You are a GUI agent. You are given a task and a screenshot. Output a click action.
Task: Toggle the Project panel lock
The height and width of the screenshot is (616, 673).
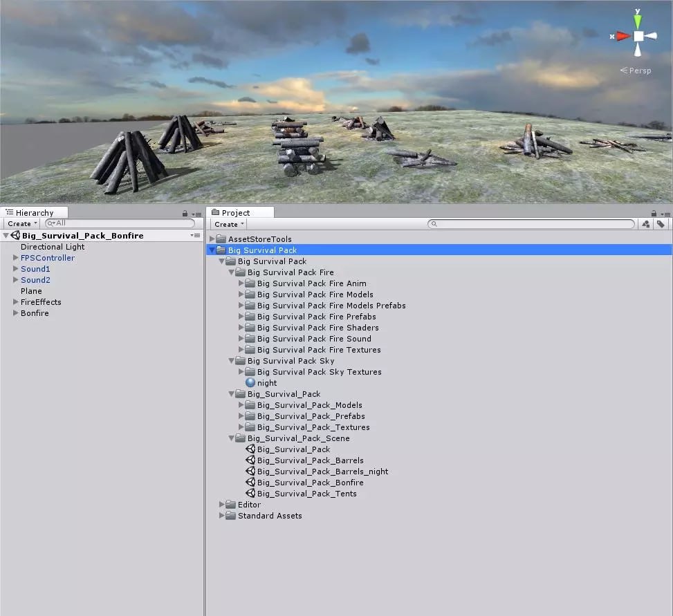(654, 214)
